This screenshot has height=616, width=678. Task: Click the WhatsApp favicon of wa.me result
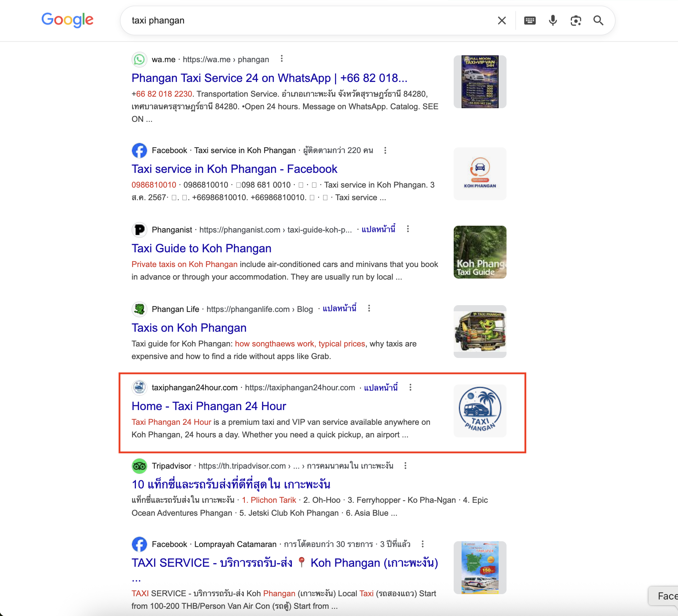139,59
